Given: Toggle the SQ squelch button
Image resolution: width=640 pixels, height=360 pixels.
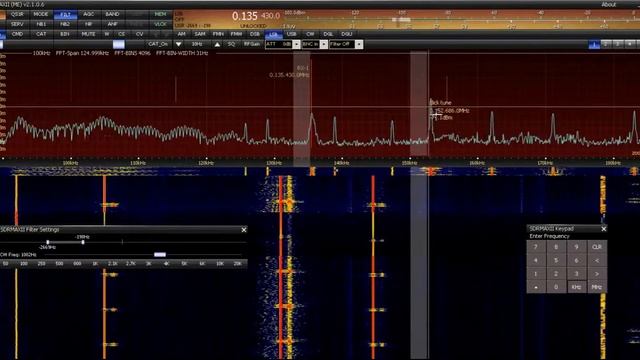Looking at the screenshot, I should tap(231, 44).
